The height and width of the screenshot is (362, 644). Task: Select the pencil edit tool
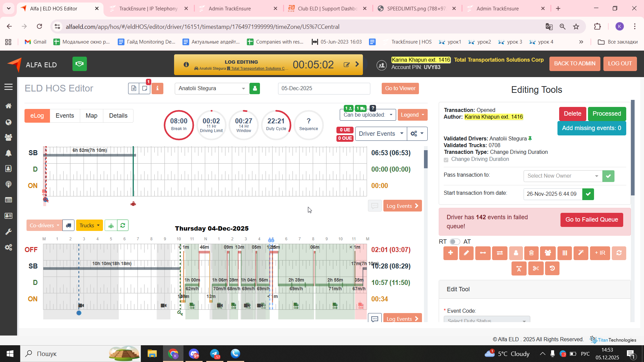point(466,253)
